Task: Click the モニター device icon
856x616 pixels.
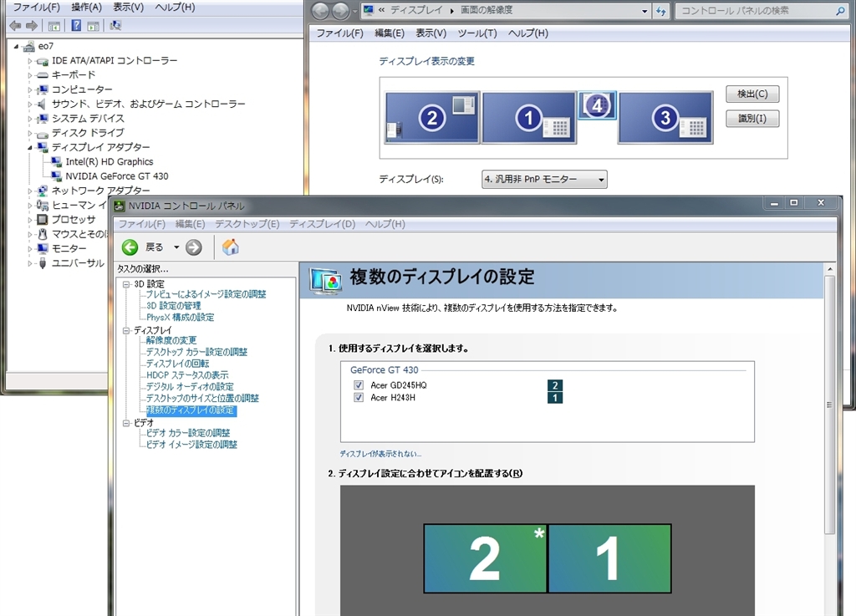Action: point(43,248)
